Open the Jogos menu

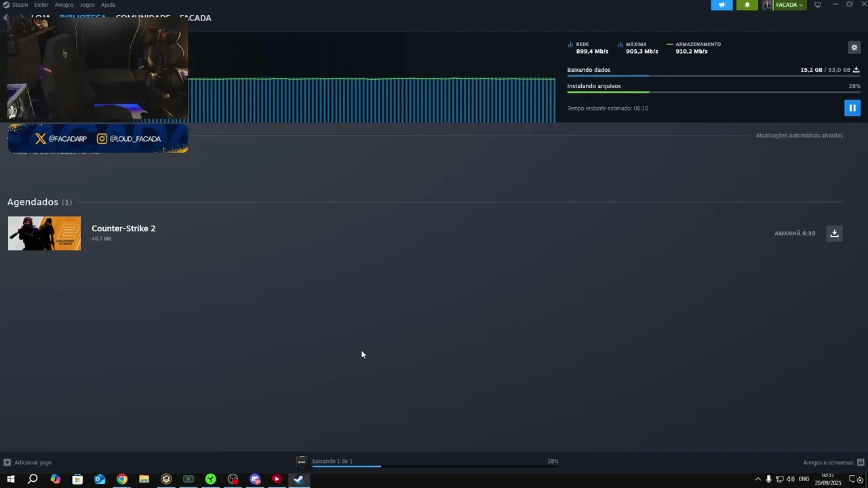[x=87, y=5]
